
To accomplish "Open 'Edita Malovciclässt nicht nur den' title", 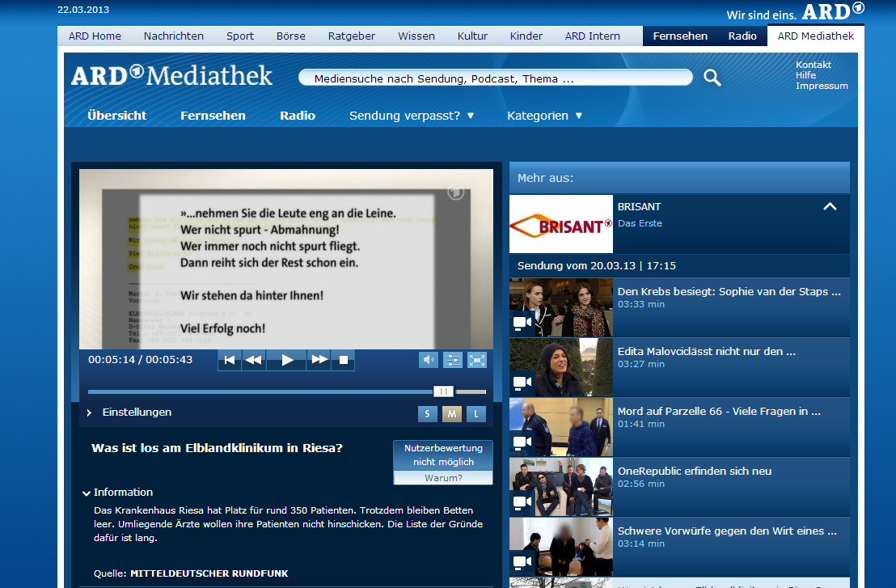I will point(706,352).
